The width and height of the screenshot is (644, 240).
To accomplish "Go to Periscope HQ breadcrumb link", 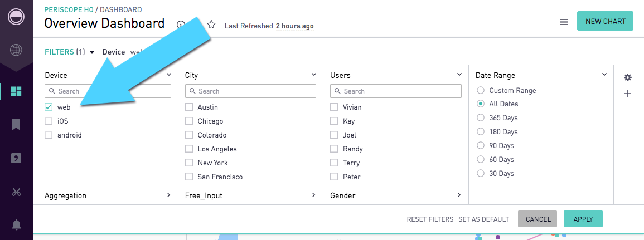I will point(69,9).
